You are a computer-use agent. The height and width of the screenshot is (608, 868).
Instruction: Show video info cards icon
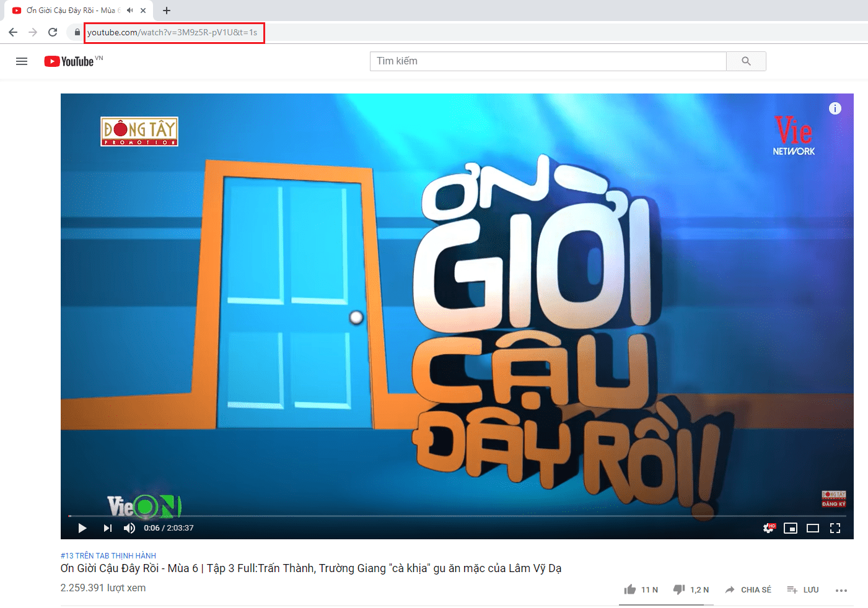[835, 108]
